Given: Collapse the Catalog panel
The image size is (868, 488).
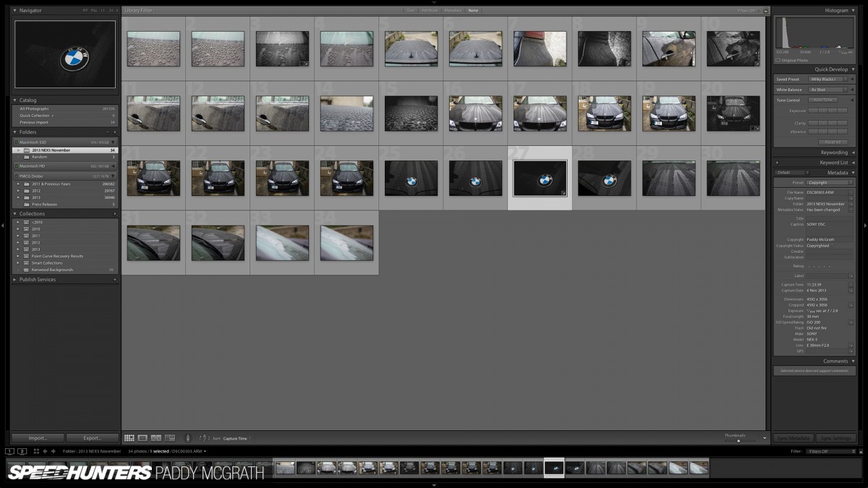Looking at the screenshot, I should click(15, 100).
